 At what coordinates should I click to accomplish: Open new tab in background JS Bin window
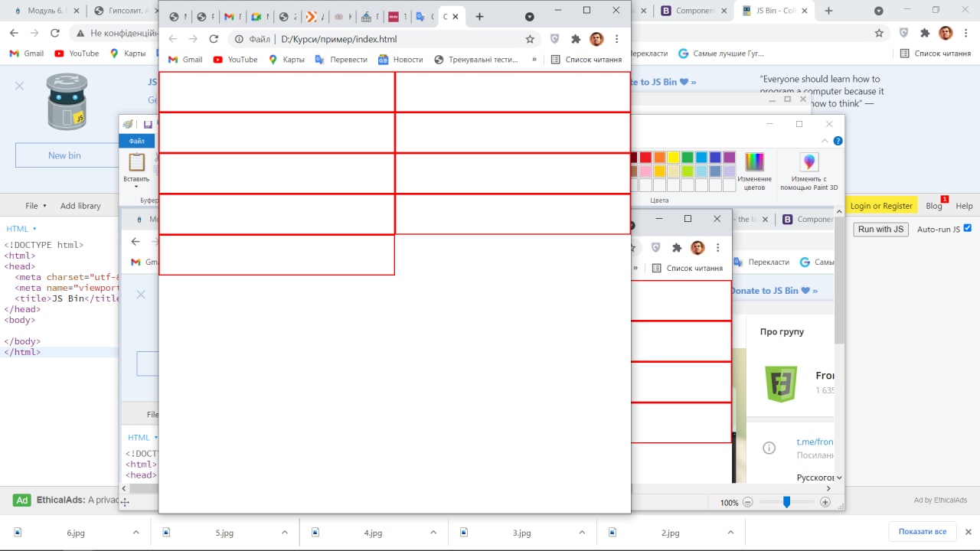[828, 11]
